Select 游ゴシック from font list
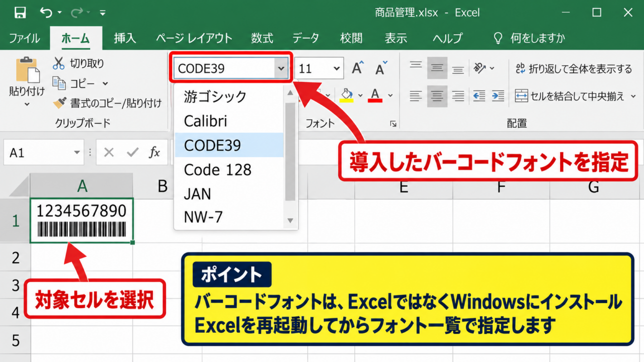644x362 pixels. pyautogui.click(x=229, y=96)
